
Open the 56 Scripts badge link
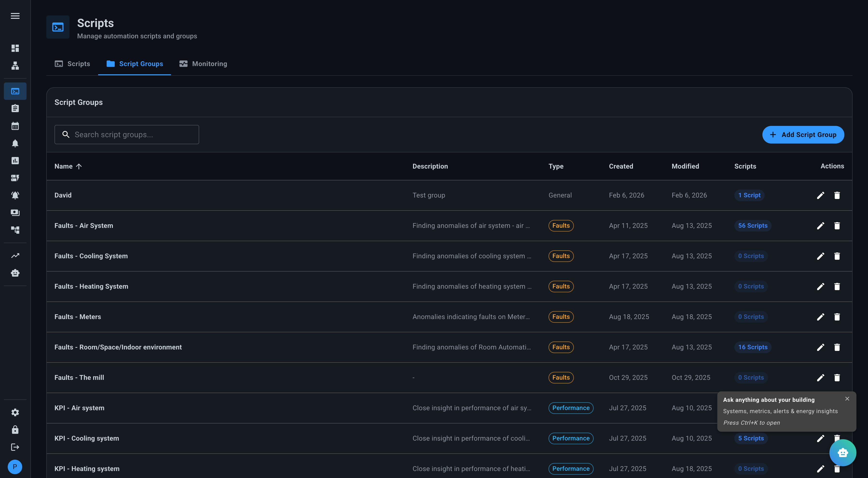(x=753, y=225)
